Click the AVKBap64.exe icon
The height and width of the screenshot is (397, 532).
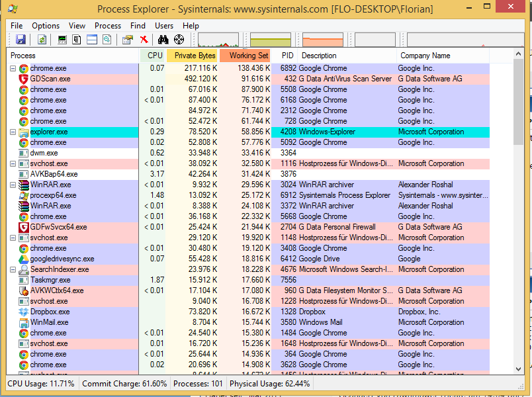point(23,175)
